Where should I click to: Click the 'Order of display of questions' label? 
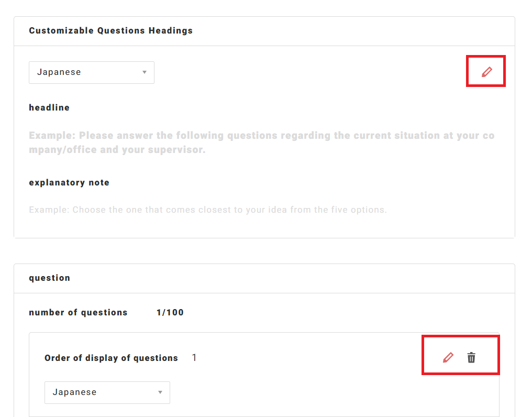[x=111, y=358]
